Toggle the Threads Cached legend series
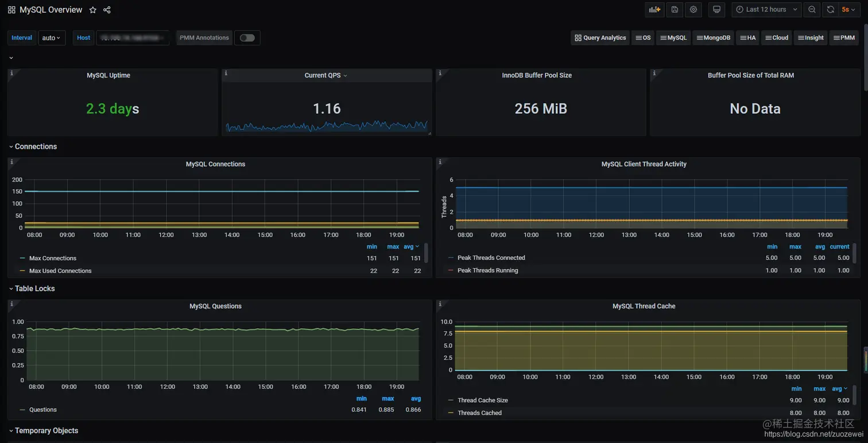 (x=479, y=413)
